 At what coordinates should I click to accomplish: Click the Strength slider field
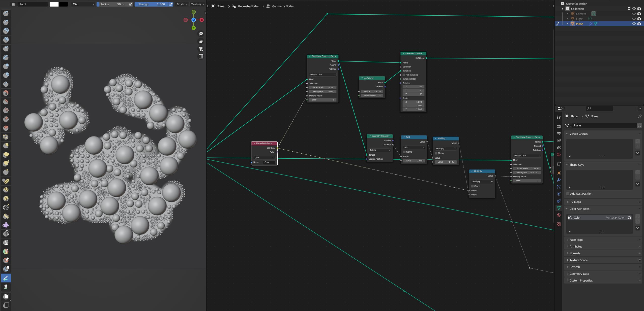pos(151,4)
